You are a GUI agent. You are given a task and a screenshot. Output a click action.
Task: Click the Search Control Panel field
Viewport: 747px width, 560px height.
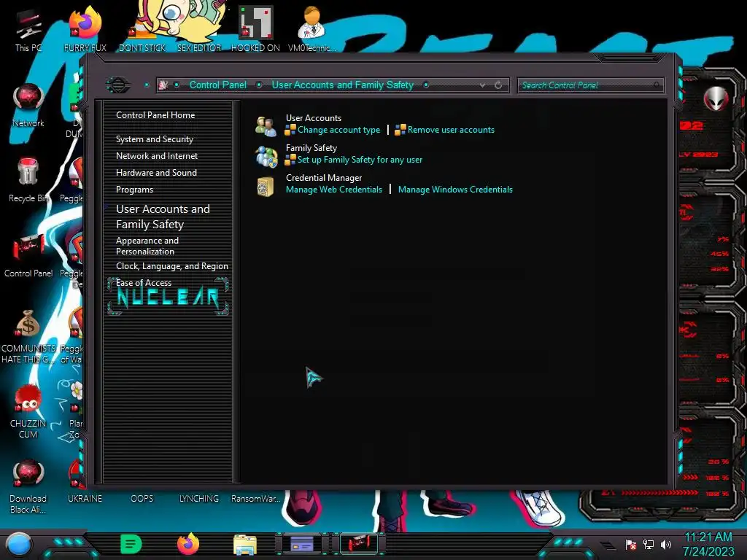[590, 85]
